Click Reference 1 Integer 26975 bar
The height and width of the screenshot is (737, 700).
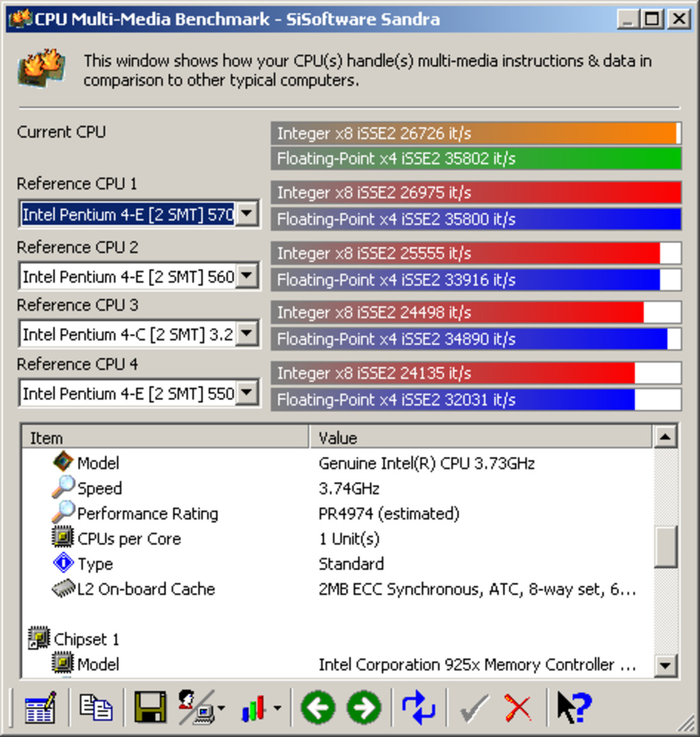point(476,192)
